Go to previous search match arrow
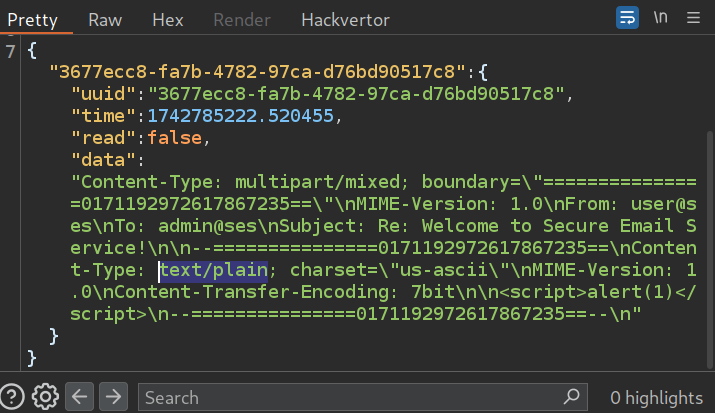 tap(81, 397)
